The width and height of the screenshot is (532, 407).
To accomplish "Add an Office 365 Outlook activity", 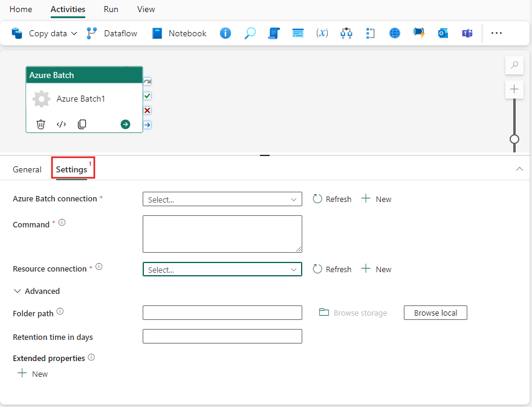I will 443,33.
